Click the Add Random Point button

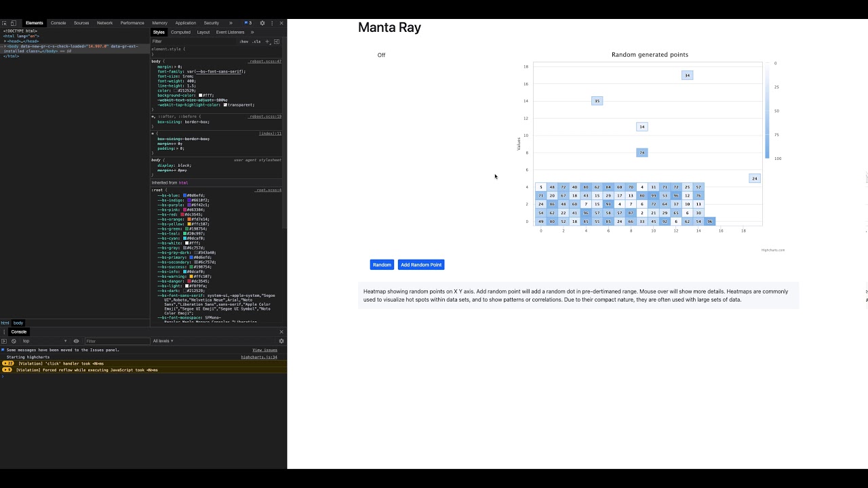point(421,265)
